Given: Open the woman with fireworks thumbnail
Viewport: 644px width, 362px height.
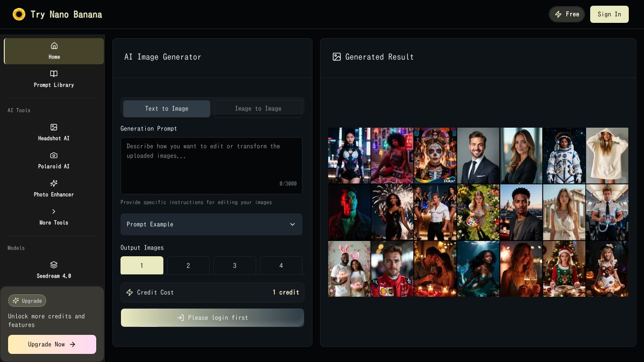Looking at the screenshot, I should tap(392, 212).
